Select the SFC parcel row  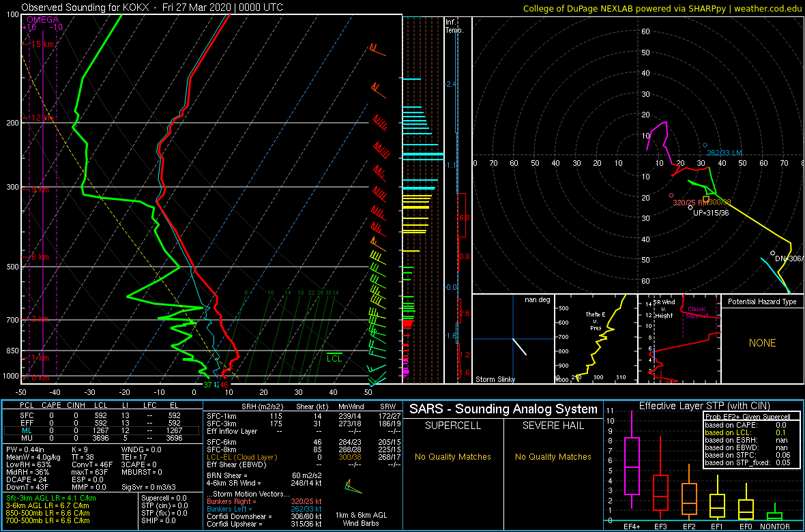tap(101, 415)
